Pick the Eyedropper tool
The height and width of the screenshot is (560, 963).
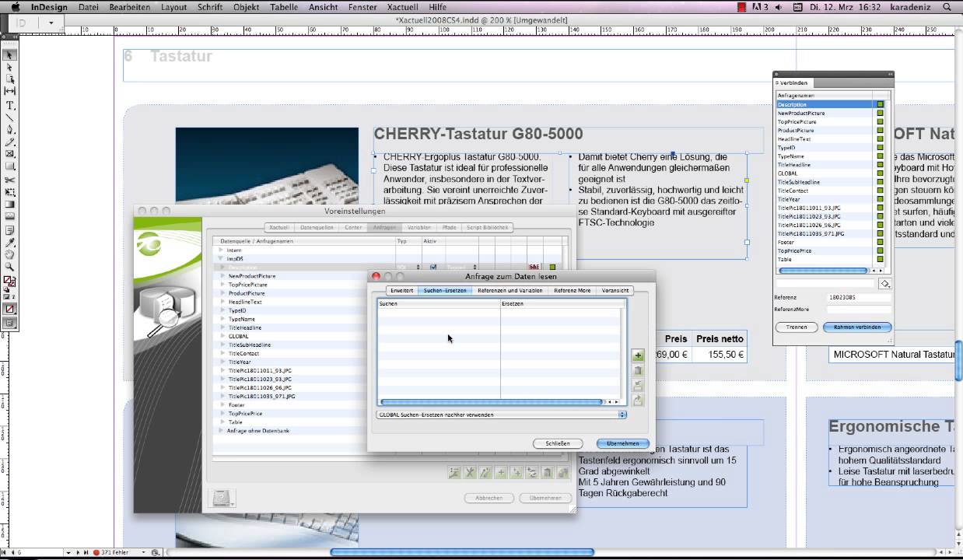(x=10, y=242)
